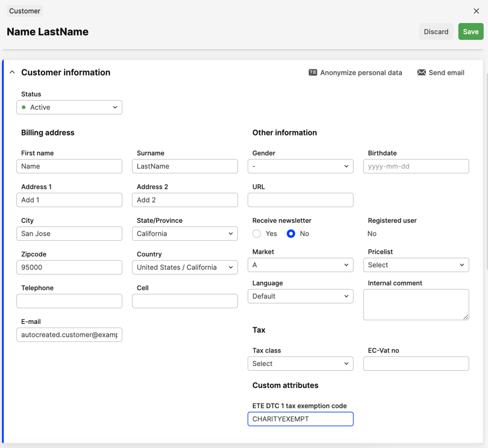Click the Birthdate input field
Image resolution: width=488 pixels, height=448 pixels.
click(x=416, y=166)
